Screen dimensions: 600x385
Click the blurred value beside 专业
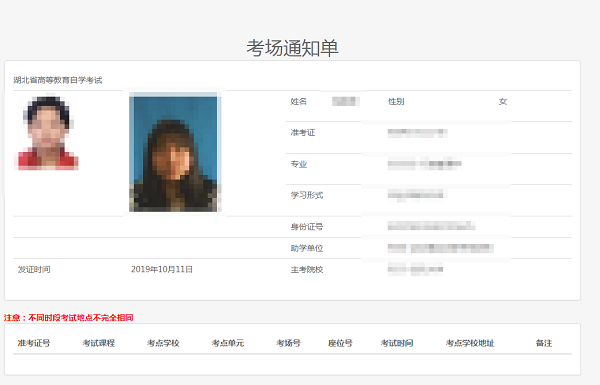coord(424,164)
